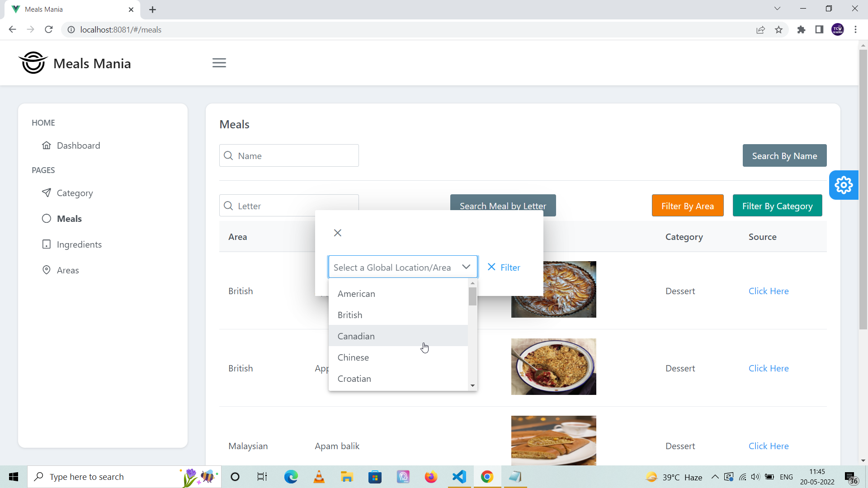Screen dimensions: 868x488
Task: Click the circle icon next to Meals
Action: [46, 219]
